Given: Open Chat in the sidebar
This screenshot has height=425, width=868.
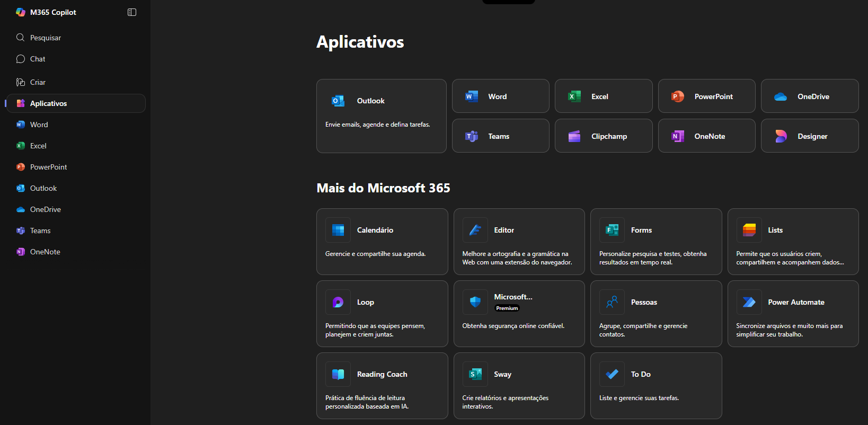Looking at the screenshot, I should tap(37, 59).
